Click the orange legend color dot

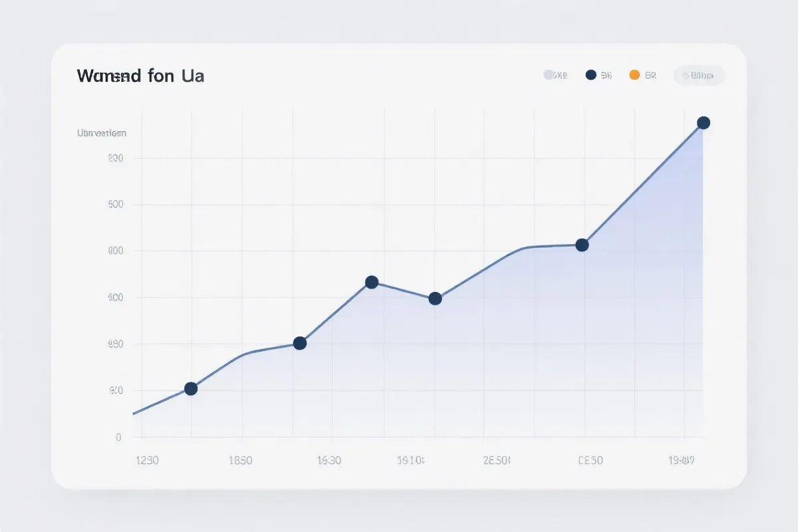634,75
